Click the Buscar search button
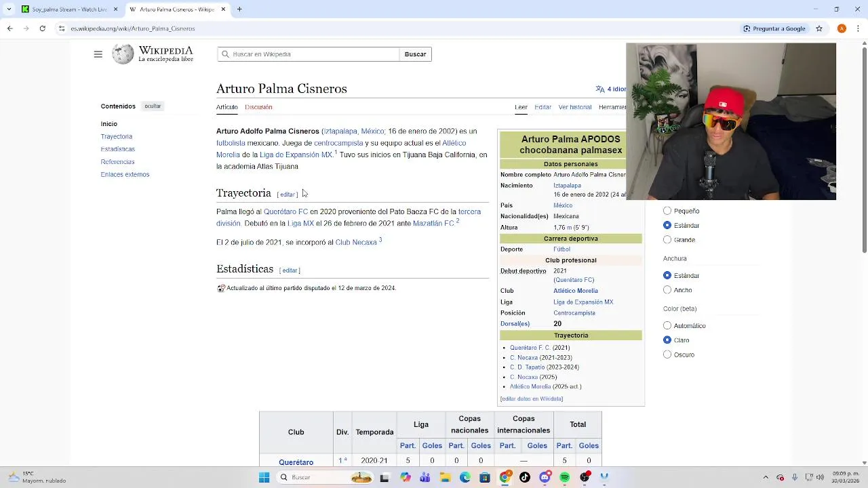This screenshot has height=488, width=868. pos(415,54)
